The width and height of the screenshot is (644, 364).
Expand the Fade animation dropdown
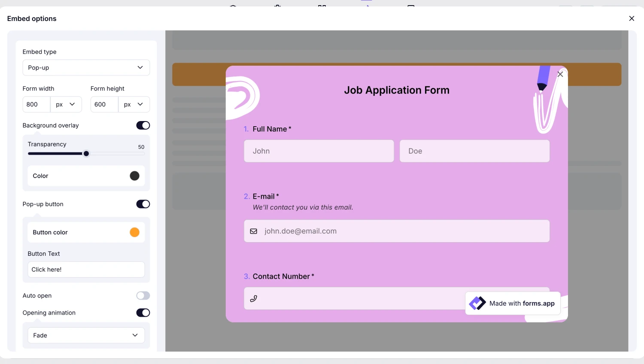(x=86, y=335)
